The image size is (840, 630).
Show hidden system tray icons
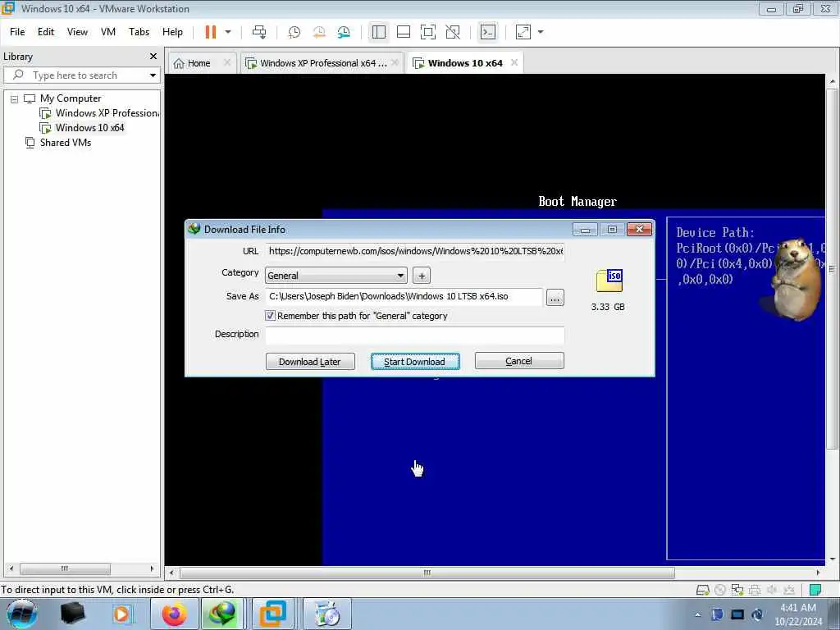(x=697, y=614)
